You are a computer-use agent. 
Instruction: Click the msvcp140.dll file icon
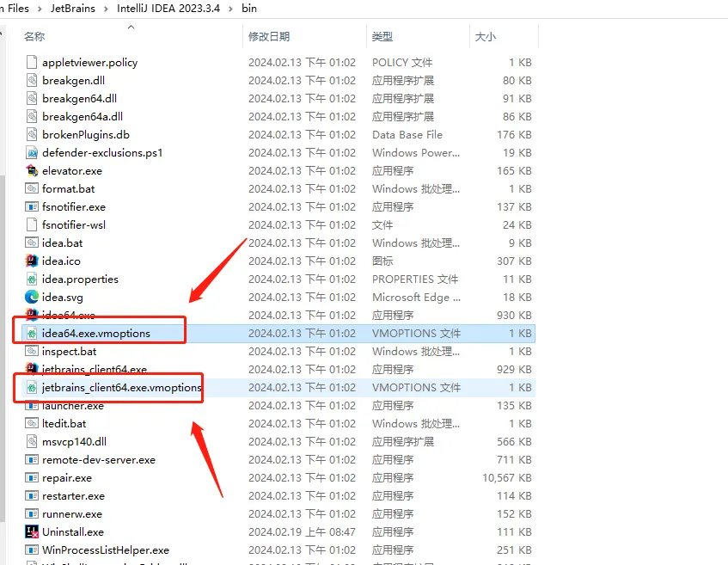tap(32, 442)
